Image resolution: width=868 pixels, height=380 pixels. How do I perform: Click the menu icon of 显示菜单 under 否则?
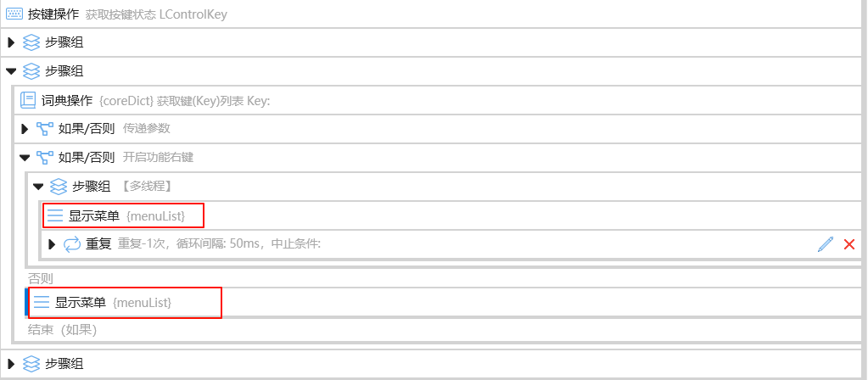(x=42, y=302)
